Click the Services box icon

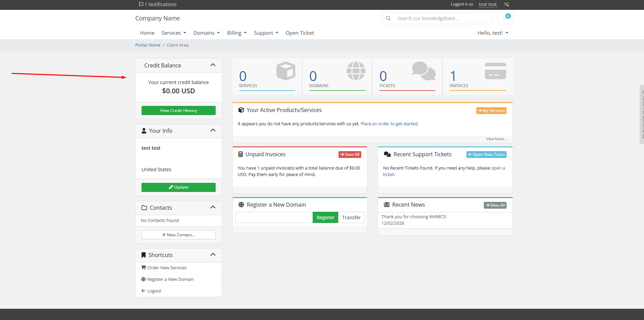pos(286,71)
